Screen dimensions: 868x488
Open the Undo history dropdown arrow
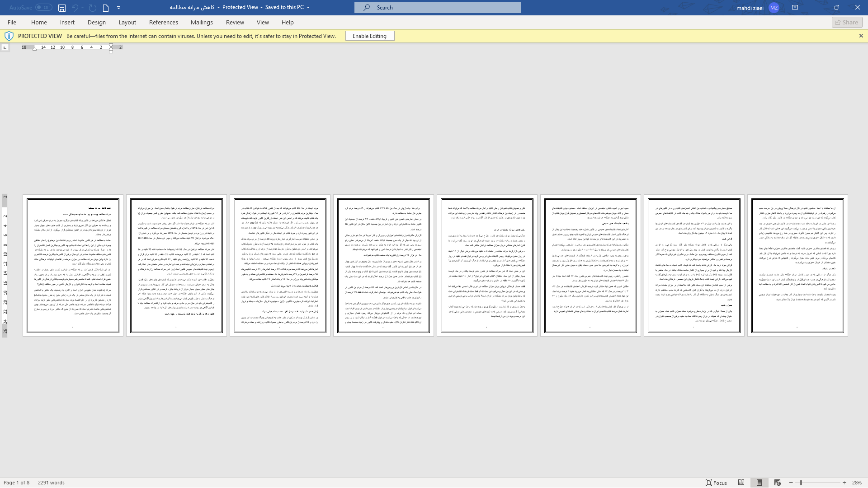tap(83, 8)
